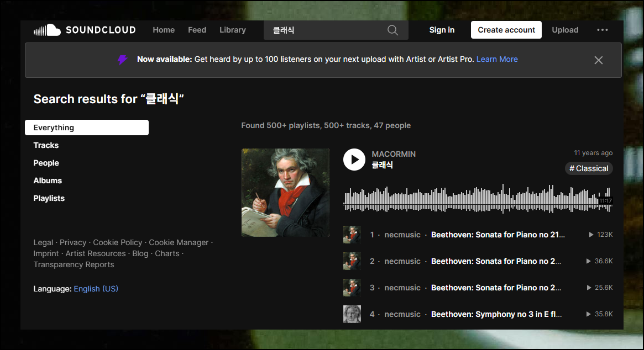The width and height of the screenshot is (644, 350).
Task: Dismiss the Now available banner
Action: pyautogui.click(x=599, y=60)
